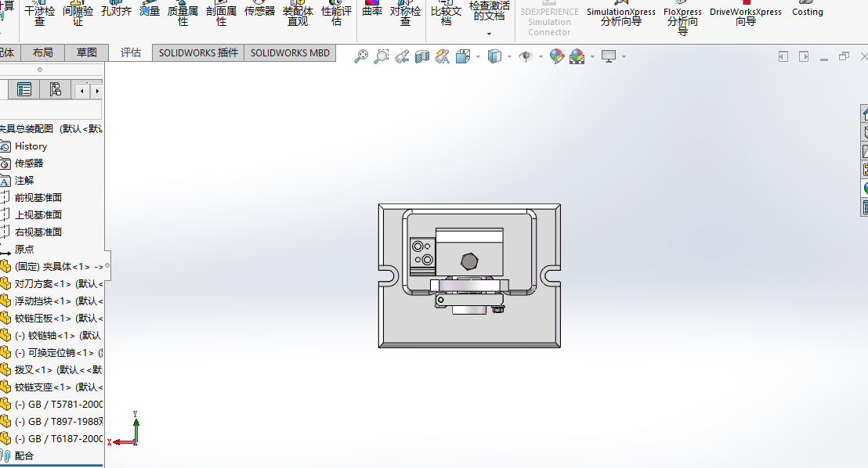Select 配合 mates folder

tap(24, 455)
